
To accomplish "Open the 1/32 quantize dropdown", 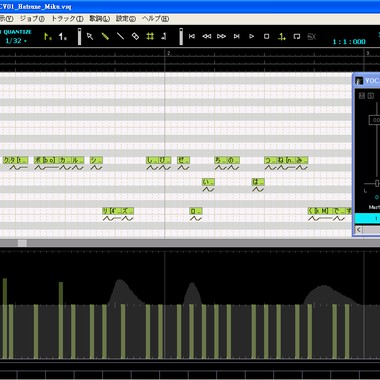I will click(x=16, y=41).
